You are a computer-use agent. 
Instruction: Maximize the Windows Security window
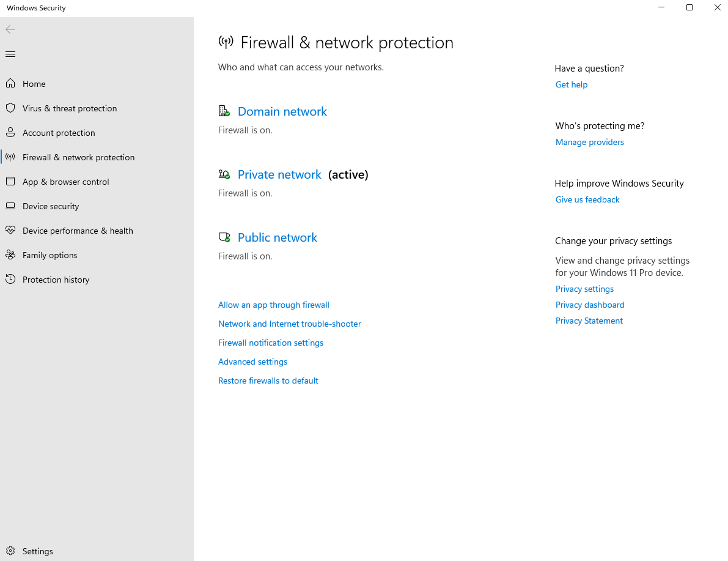pyautogui.click(x=689, y=7)
